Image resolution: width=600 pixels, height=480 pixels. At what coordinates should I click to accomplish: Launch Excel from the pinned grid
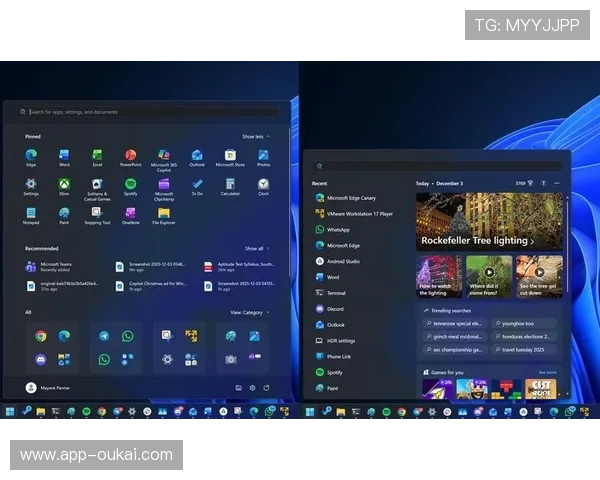(97, 156)
